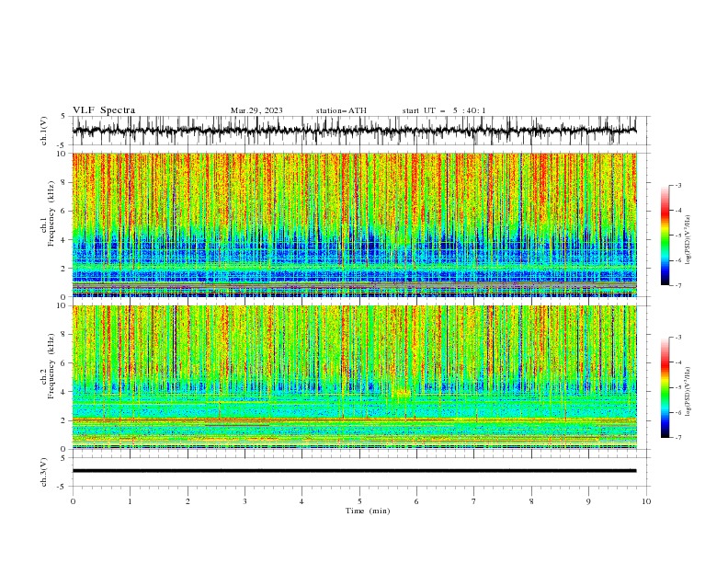
Task: Click the time axis tick label "9"
Action: [588, 501]
